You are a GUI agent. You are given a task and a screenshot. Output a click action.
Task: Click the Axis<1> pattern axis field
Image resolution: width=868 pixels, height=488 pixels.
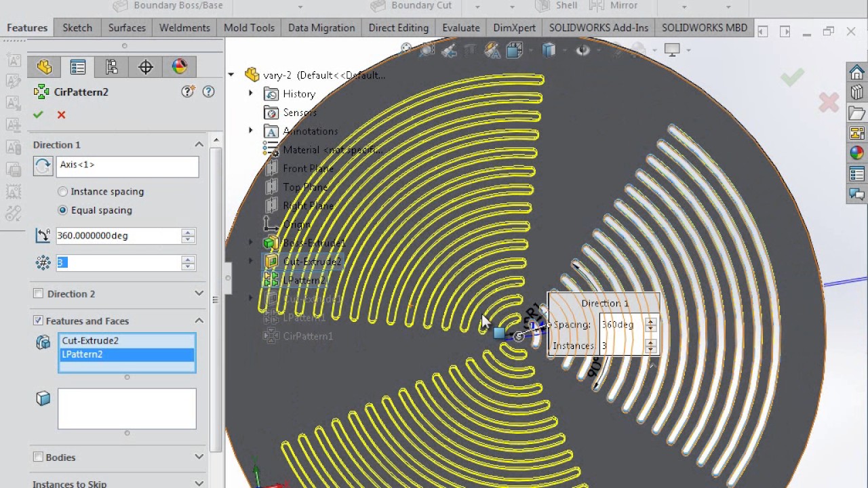[x=127, y=166]
